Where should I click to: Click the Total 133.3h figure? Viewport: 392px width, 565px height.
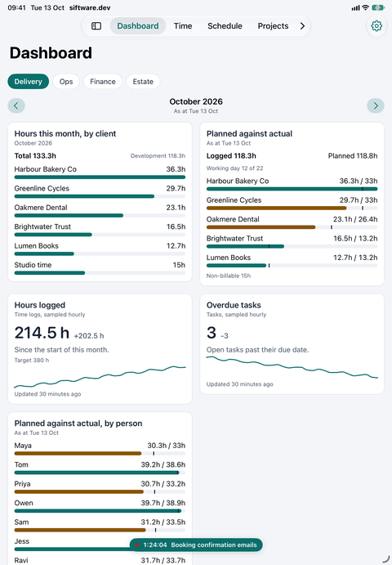point(35,155)
